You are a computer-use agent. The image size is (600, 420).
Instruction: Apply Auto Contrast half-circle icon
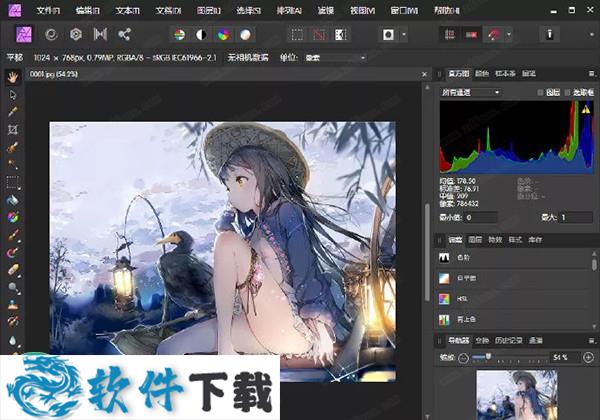coord(201,35)
